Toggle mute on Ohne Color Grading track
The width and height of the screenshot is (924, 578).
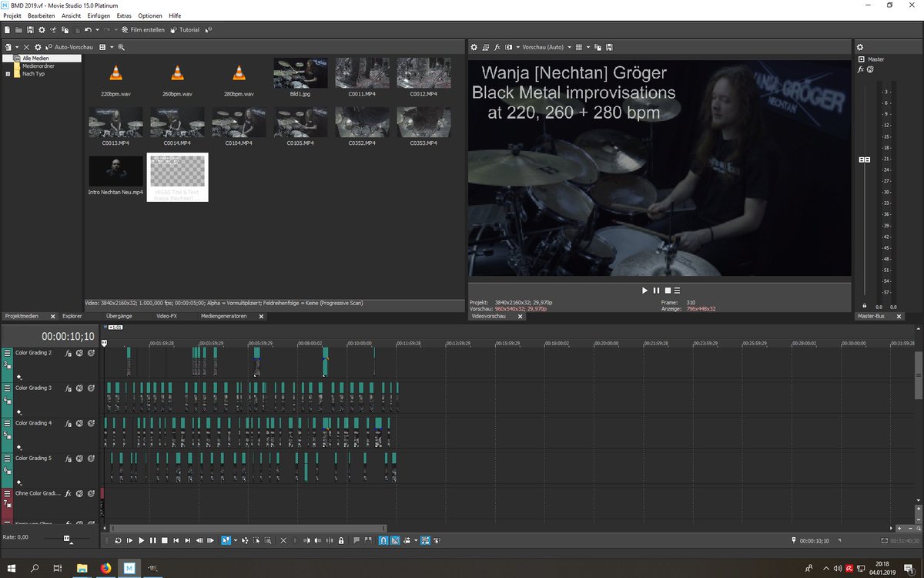(x=79, y=493)
